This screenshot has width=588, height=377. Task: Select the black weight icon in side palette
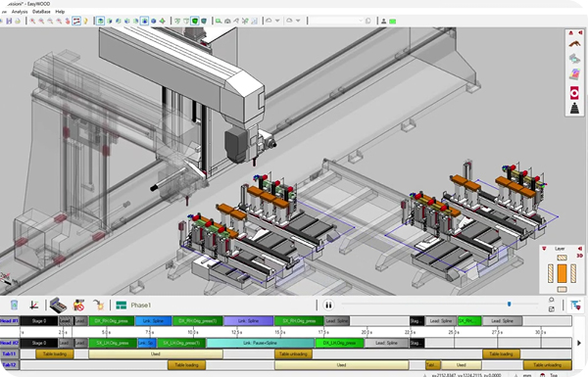574,109
